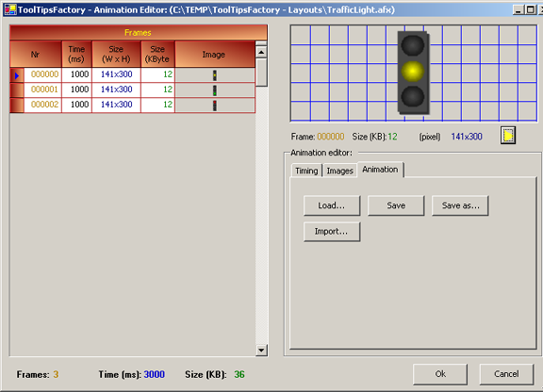Play the animation with yellow play icon

(508, 136)
